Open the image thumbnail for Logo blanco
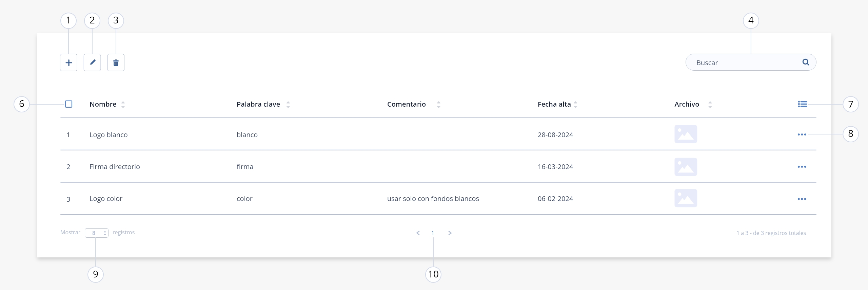The image size is (868, 290). tap(686, 134)
